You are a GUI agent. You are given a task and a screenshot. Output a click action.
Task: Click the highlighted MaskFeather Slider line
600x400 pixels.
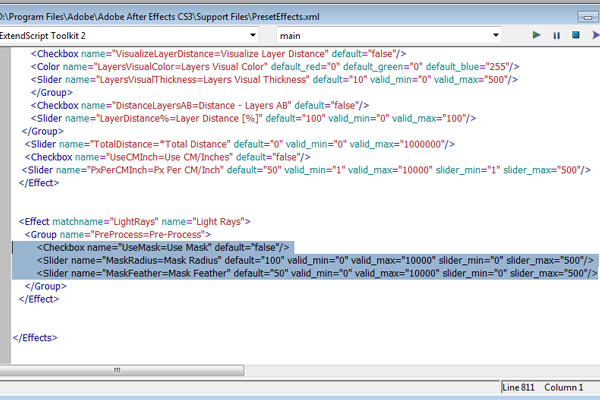pos(317,273)
